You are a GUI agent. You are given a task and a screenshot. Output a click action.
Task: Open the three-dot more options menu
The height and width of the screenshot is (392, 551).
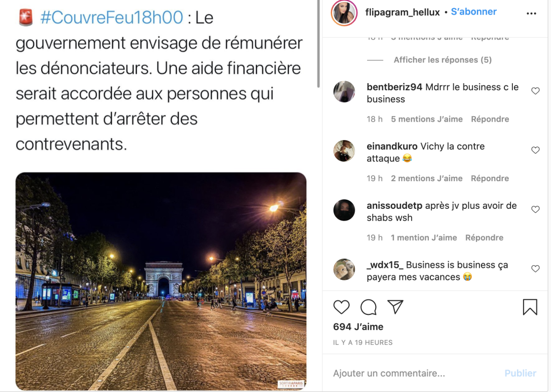(531, 14)
